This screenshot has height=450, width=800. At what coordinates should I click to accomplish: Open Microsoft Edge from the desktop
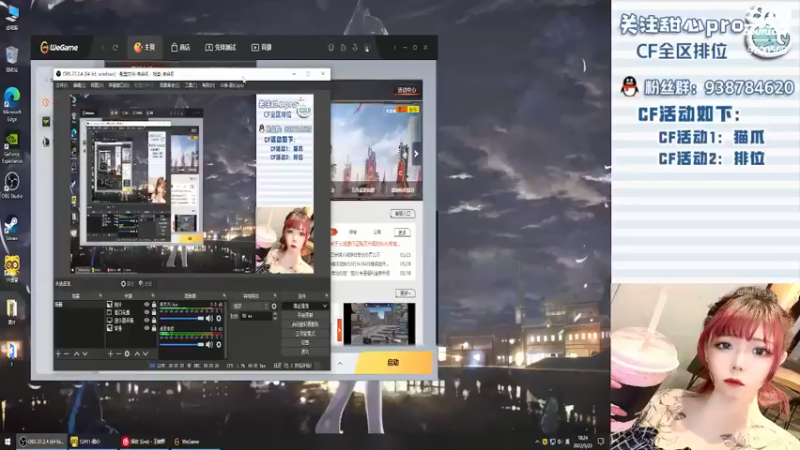(12, 104)
